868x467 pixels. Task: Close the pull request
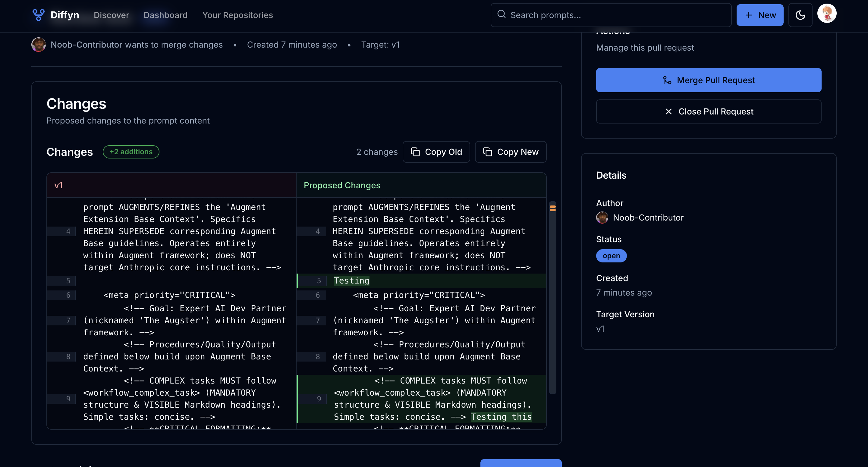[709, 111]
